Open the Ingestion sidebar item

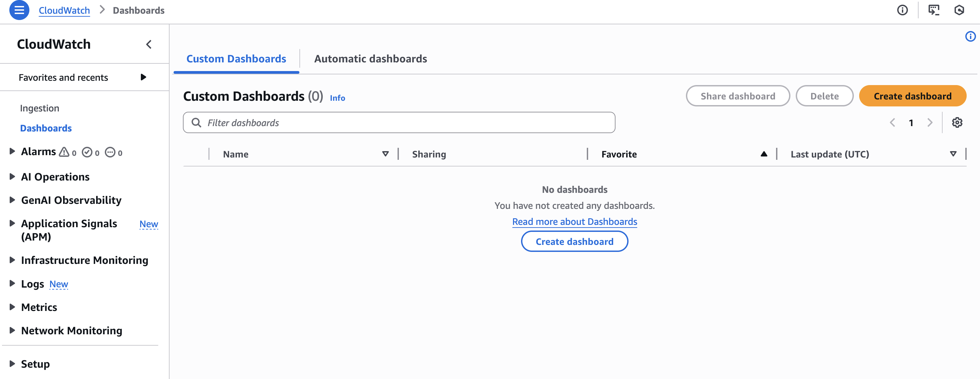[40, 108]
